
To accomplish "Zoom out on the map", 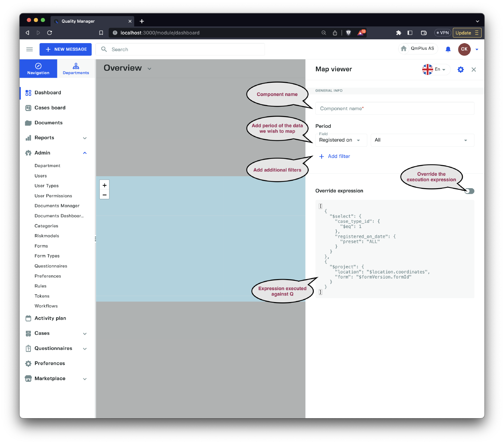I will pyautogui.click(x=105, y=195).
